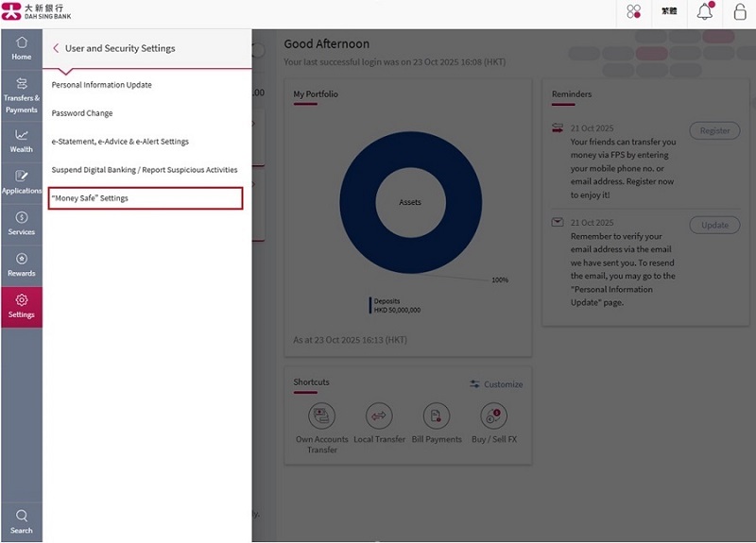Open the four-circle apps icon in header
Viewport: 756px width, 543px height.
(633, 12)
